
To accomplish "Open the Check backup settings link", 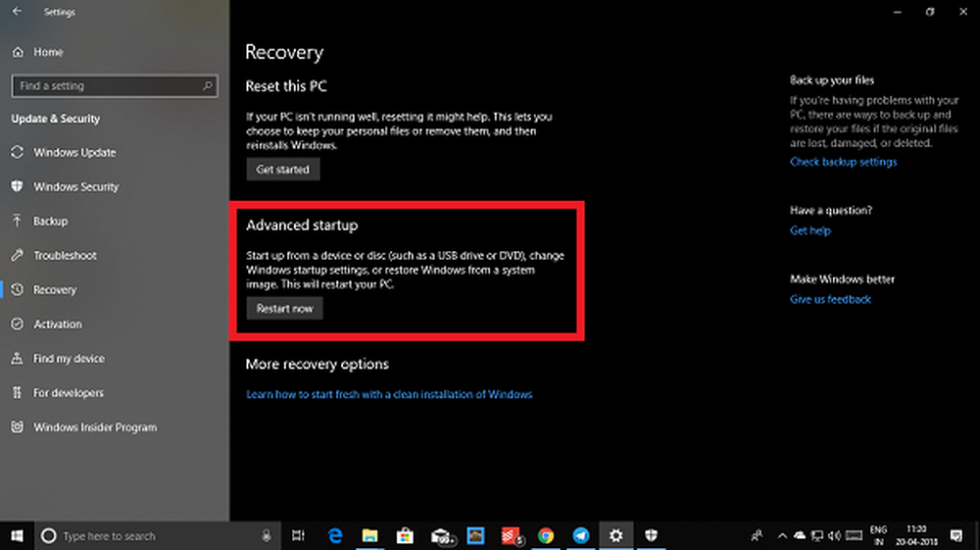I will (843, 162).
